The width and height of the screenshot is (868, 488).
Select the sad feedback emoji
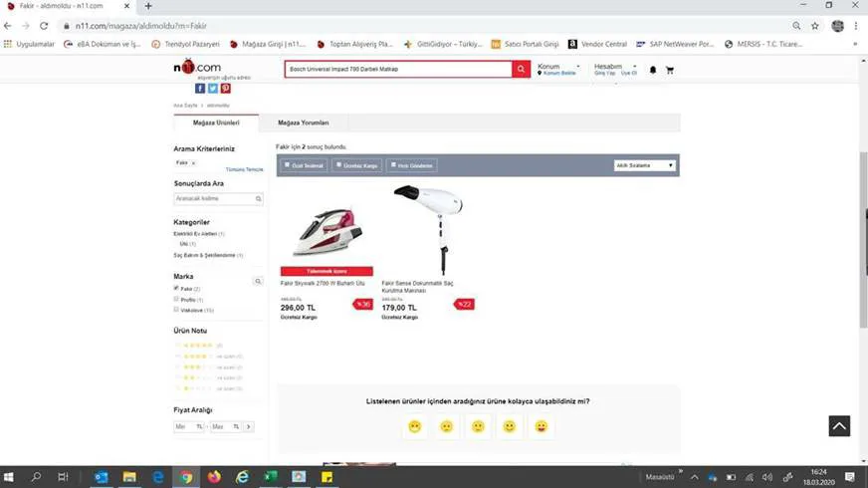click(446, 426)
